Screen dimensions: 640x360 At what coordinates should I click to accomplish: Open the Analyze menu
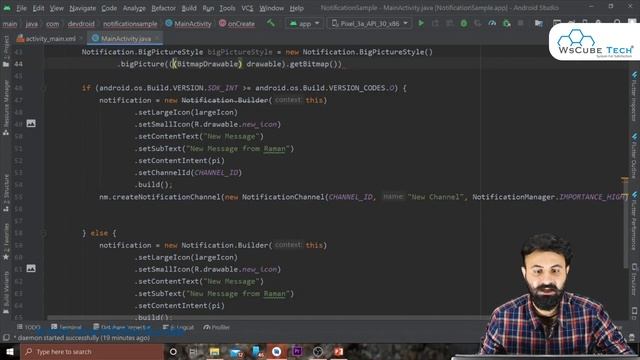(134, 8)
